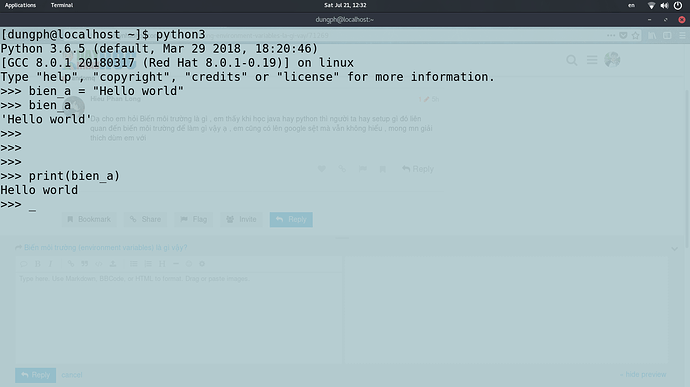Click the blue topic Reply button

pos(291,219)
